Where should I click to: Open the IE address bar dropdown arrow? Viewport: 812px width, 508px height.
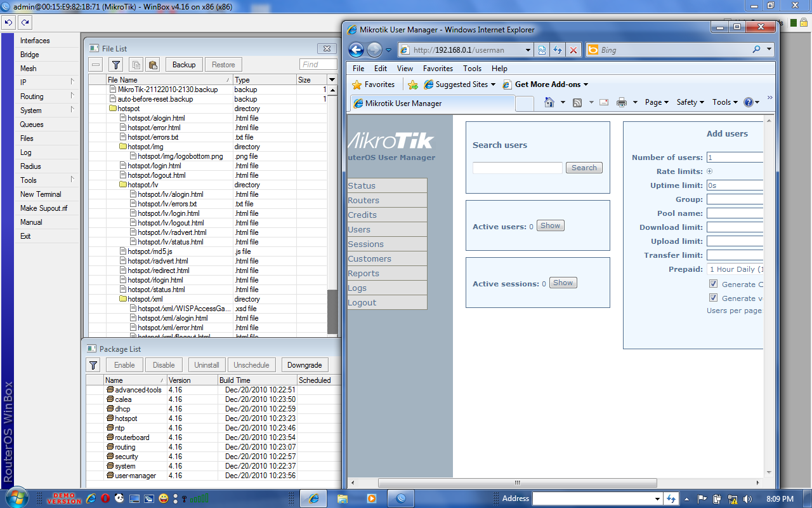pyautogui.click(x=528, y=50)
